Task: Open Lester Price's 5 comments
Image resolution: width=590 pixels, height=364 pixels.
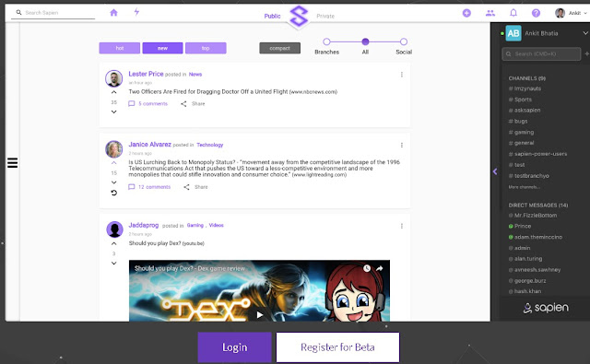Action: click(x=148, y=104)
